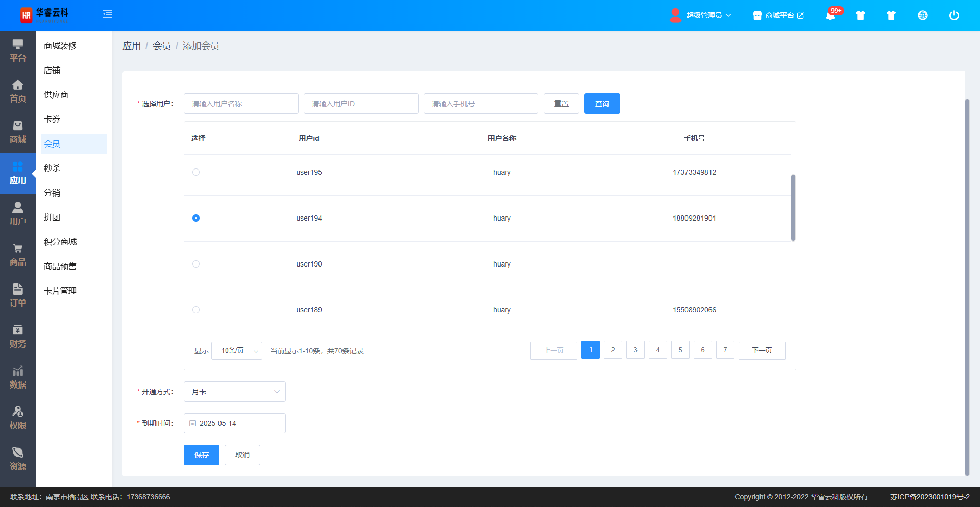Click the 查询 search button

coord(602,104)
